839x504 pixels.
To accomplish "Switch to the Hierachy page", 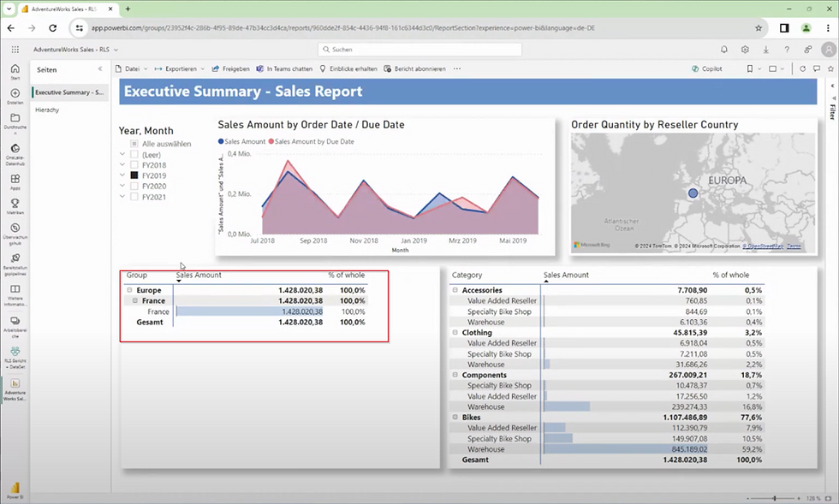I will pyautogui.click(x=47, y=110).
